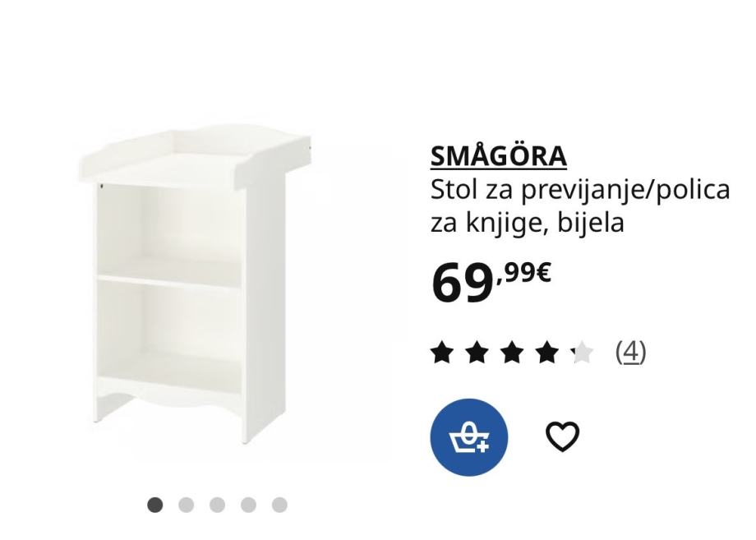Viewport: 756px width, 540px height.
Task: Add SMÅGÖRA to the shopping basket
Action: [468, 437]
